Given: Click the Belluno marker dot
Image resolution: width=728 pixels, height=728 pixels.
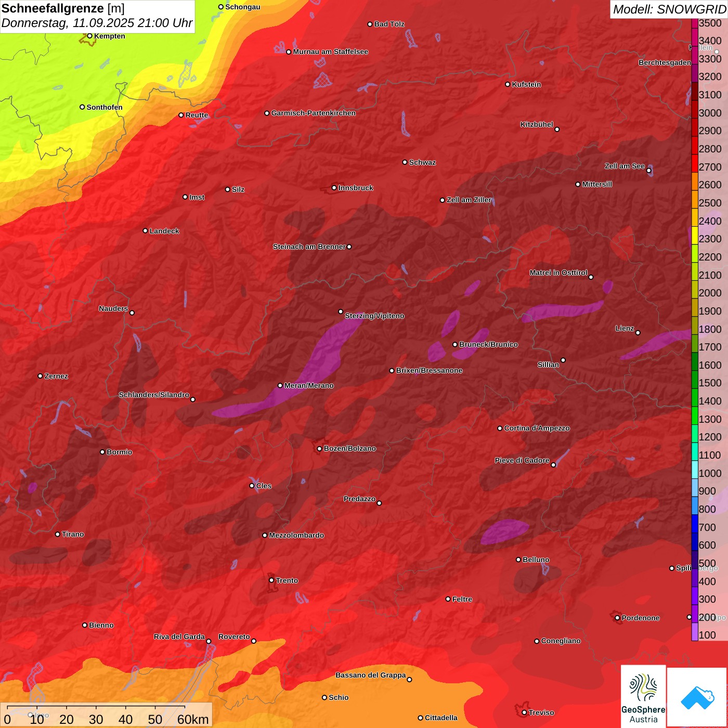Looking at the screenshot, I should pyautogui.click(x=518, y=560).
